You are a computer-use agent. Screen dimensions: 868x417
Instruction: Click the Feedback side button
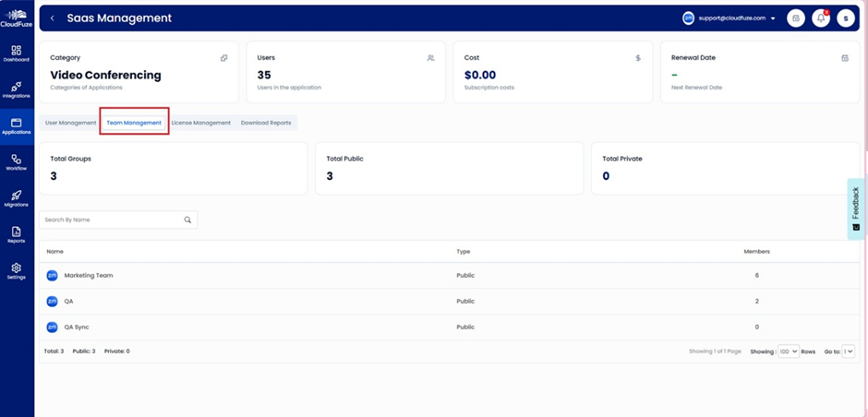[x=856, y=208]
